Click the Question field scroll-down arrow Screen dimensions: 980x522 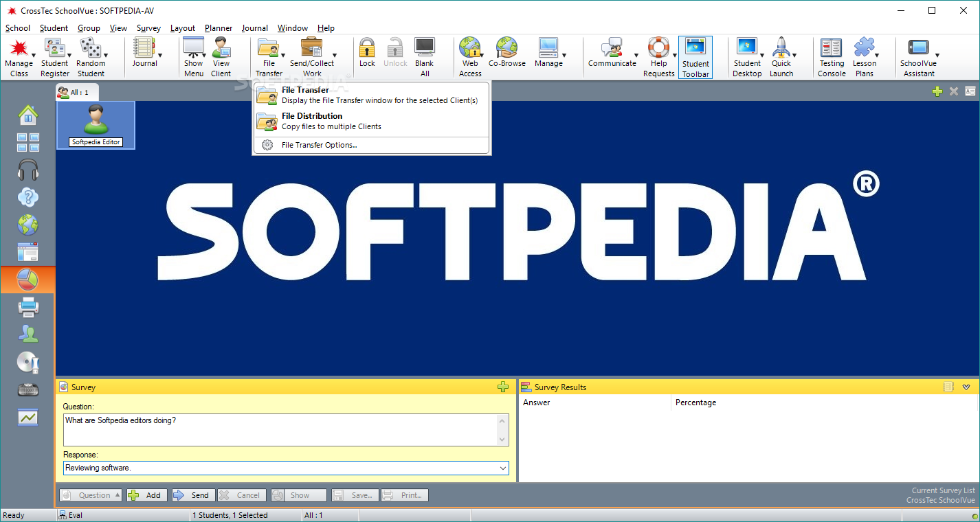(x=503, y=440)
